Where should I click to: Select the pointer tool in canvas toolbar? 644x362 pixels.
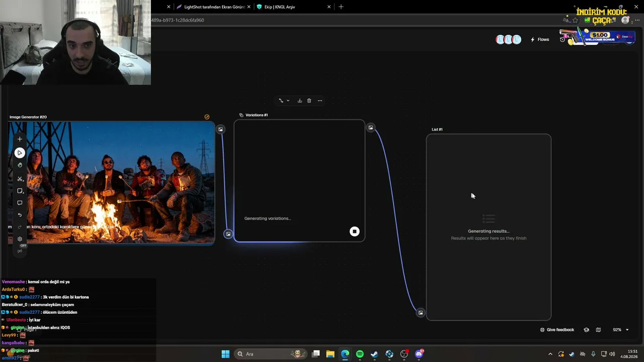[x=20, y=153]
